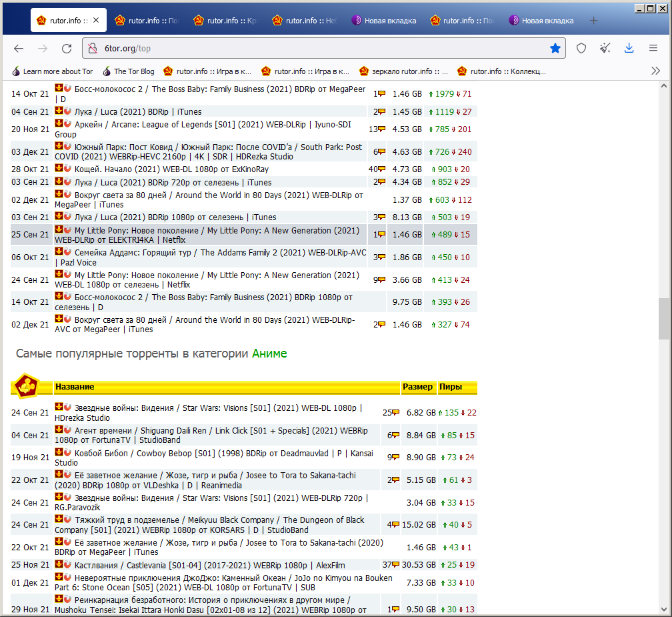Show site information for 6tor.org
This screenshot has height=617, width=672.
(x=93, y=49)
